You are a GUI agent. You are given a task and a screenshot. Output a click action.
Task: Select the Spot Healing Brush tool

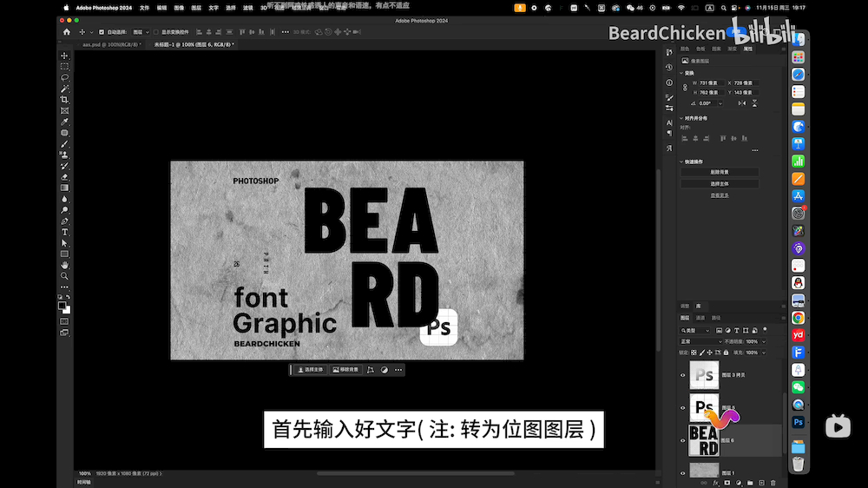(x=65, y=133)
